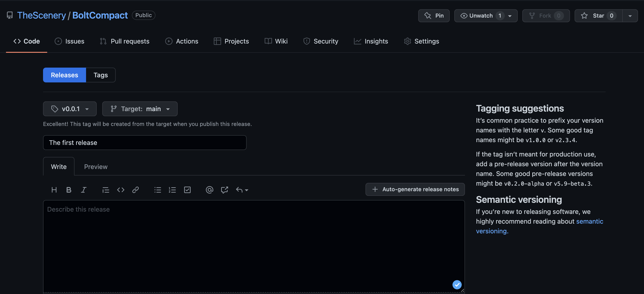Click the Heading formatting icon
This screenshot has height=294, width=644.
coord(54,190)
